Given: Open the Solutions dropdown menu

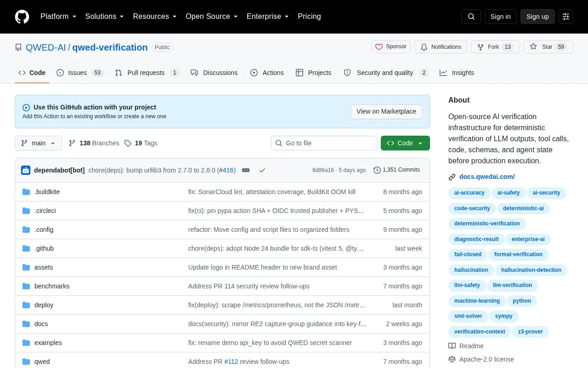Looking at the screenshot, I should pyautogui.click(x=105, y=17).
